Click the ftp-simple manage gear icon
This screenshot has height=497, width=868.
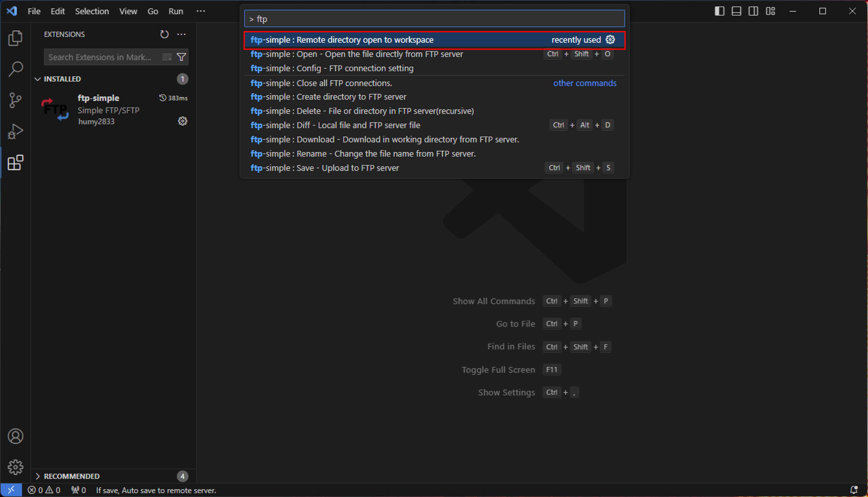pos(182,121)
